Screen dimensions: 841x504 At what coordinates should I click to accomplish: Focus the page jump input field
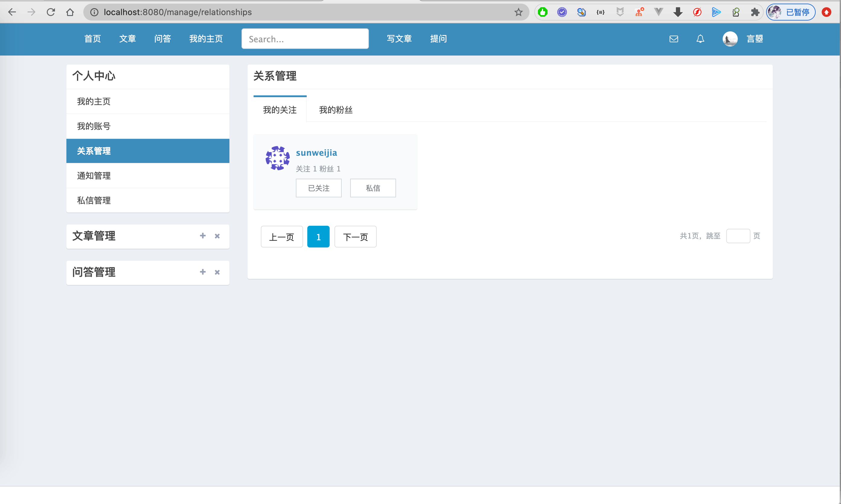(738, 236)
